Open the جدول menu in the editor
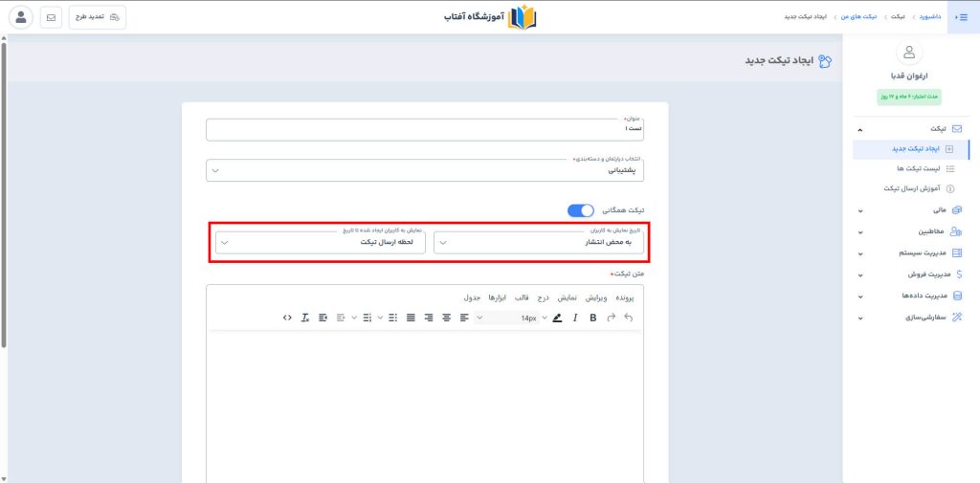Viewport: 980px width, 483px height. [473, 297]
